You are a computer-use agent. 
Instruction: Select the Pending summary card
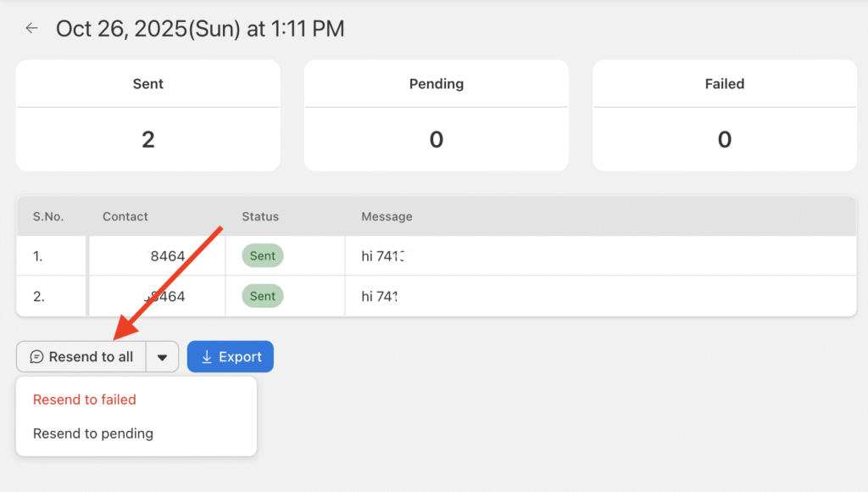tap(436, 115)
